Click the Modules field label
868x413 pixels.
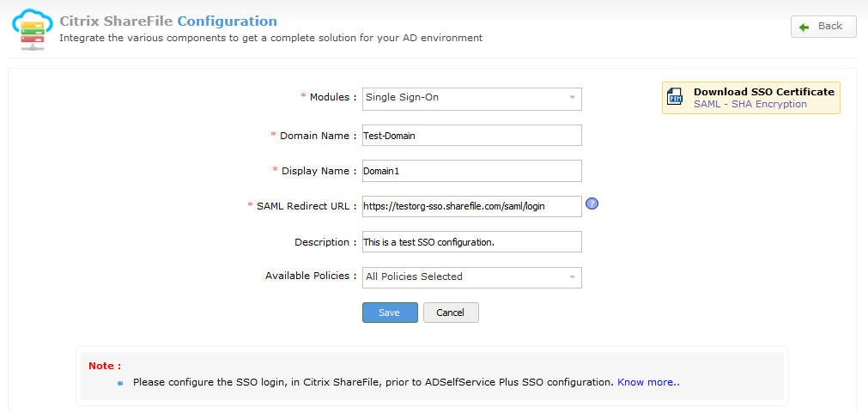click(332, 98)
